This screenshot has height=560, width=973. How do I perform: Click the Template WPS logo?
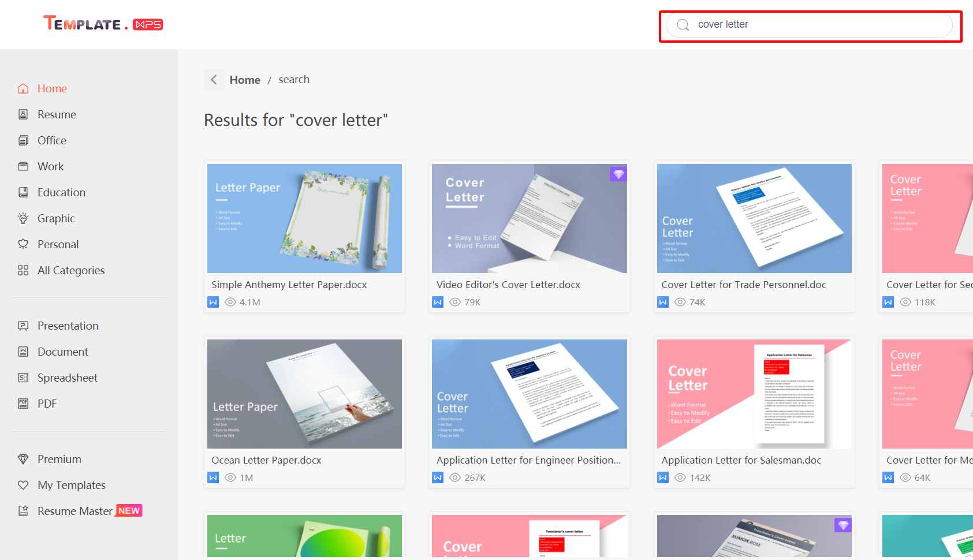pyautogui.click(x=103, y=24)
